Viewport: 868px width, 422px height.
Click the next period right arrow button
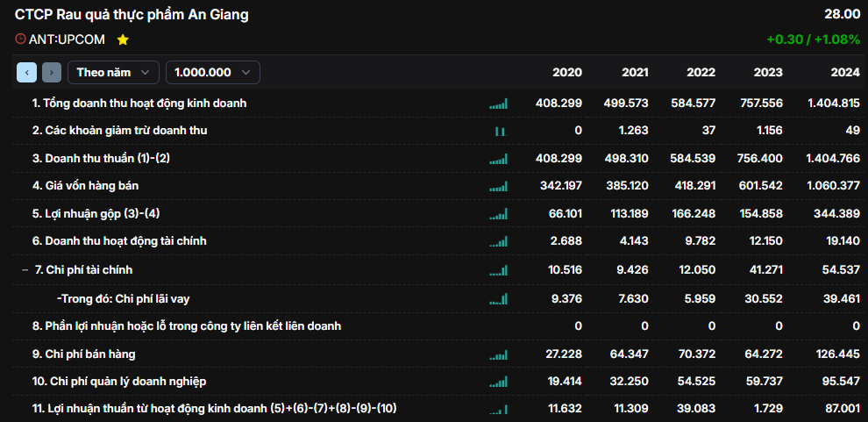pos(52,73)
